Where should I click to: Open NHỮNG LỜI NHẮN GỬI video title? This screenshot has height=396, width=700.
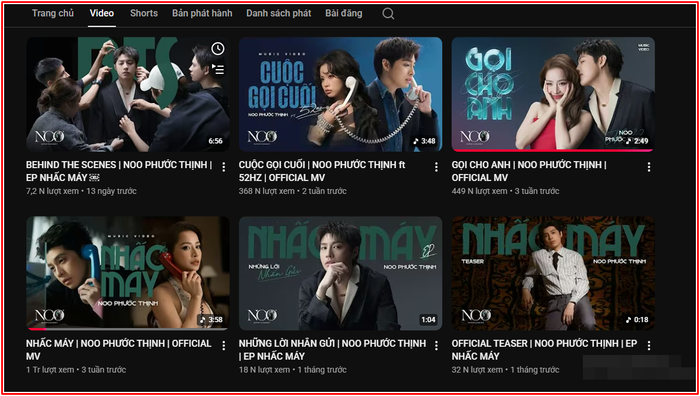tap(332, 350)
